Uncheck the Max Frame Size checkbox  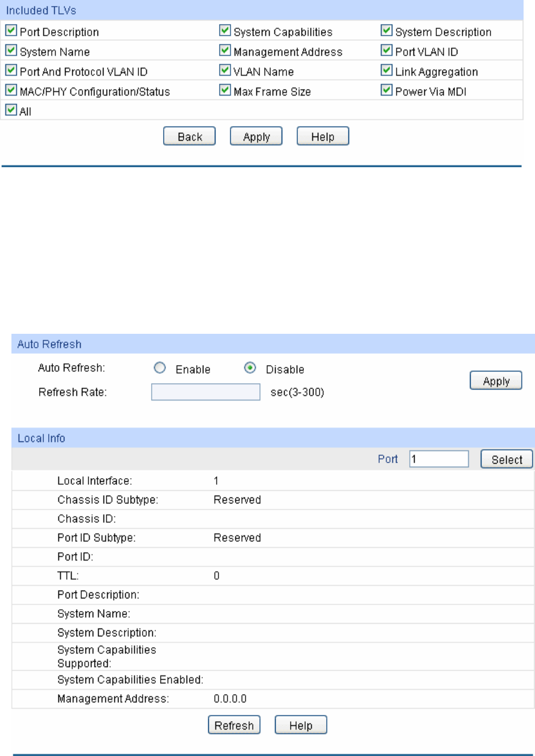pos(225,91)
